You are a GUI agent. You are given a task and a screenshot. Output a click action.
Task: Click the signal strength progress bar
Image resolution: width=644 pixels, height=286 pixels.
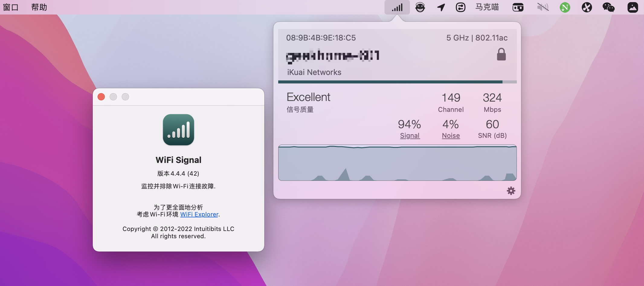(x=397, y=82)
